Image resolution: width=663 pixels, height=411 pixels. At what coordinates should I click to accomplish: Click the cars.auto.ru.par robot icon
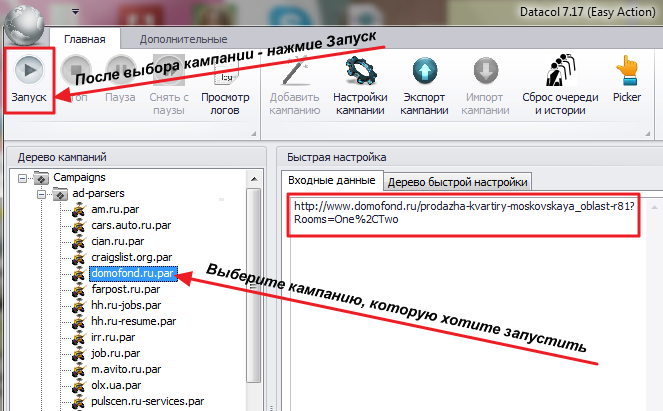click(79, 226)
